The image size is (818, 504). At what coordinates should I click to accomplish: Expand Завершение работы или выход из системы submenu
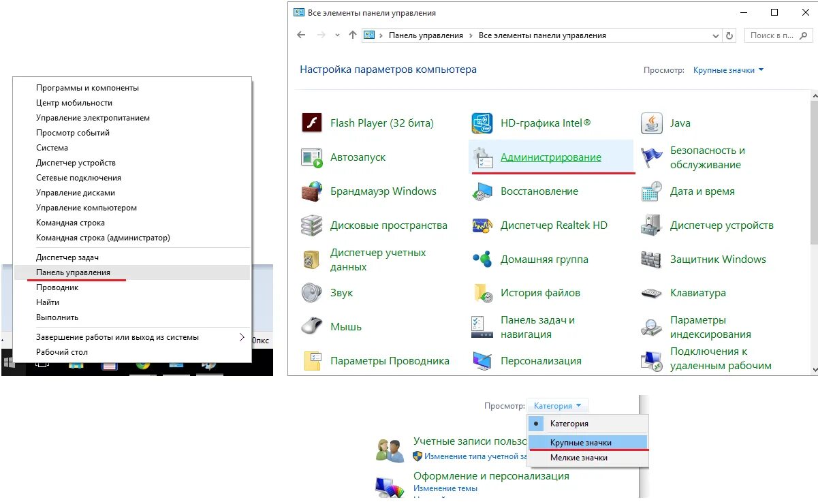point(242,337)
